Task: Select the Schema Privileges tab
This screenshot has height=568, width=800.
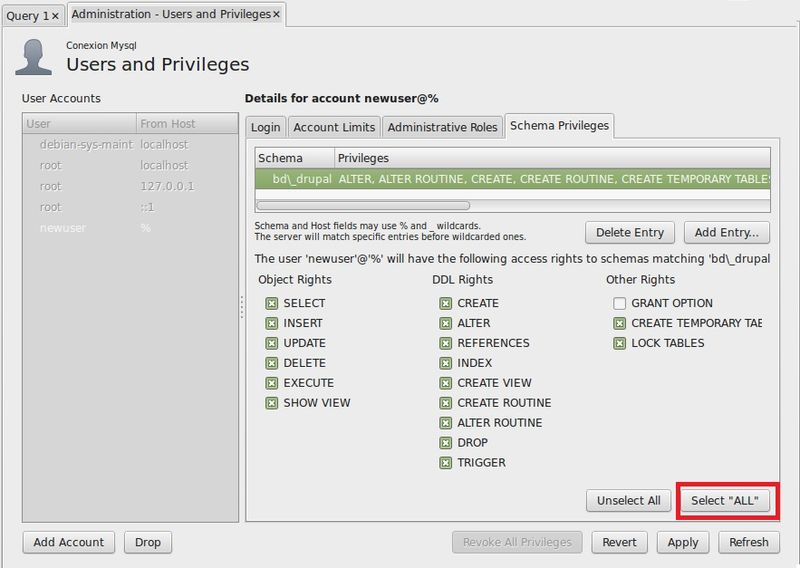Action: (559, 126)
